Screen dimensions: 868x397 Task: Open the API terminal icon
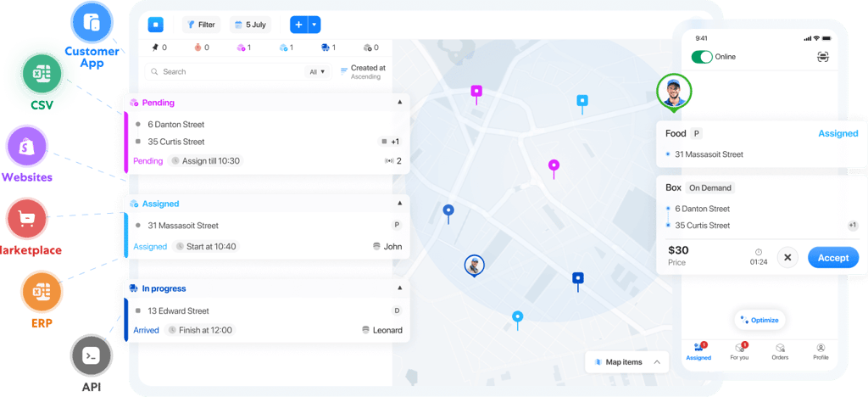pos(92,355)
